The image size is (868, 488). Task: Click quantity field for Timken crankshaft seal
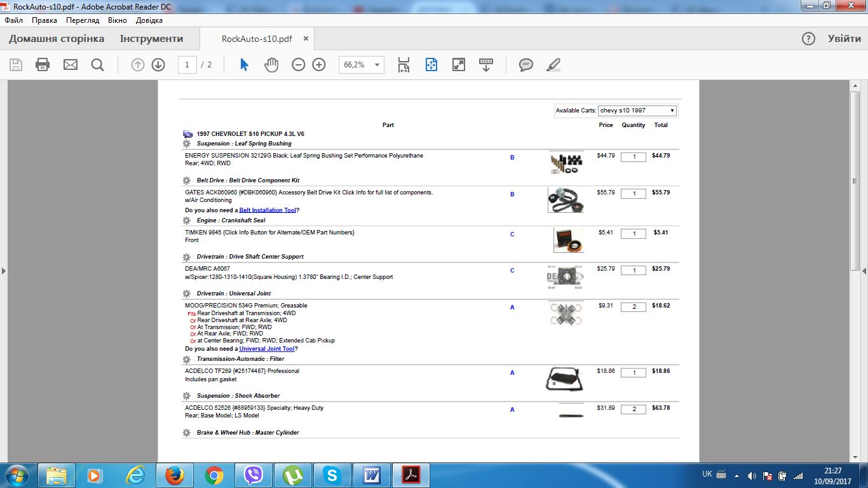[634, 234]
